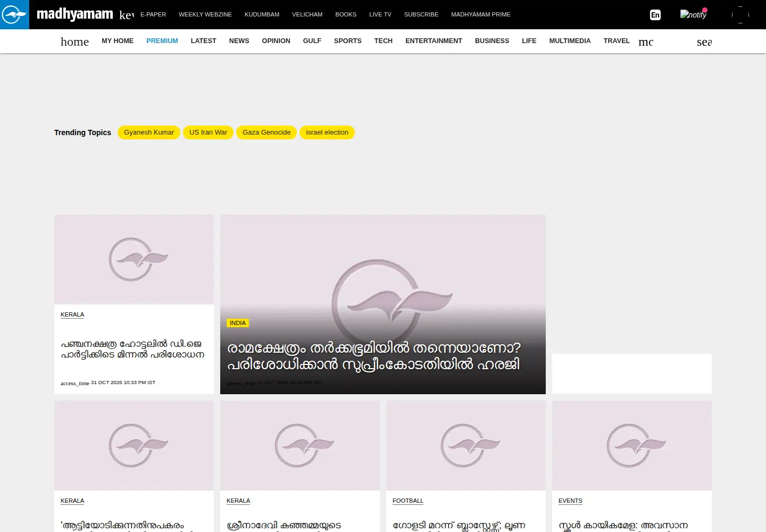Open the EVENTS category label

(x=570, y=501)
